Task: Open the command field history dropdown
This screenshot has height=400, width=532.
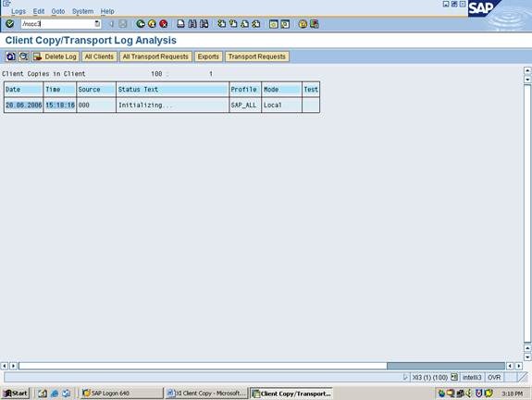Action: pos(97,24)
